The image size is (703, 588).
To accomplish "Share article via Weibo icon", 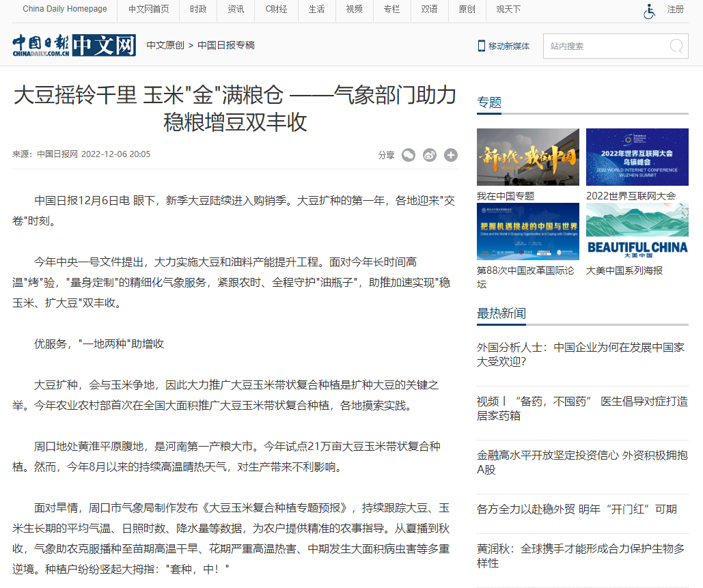I will point(430,155).
